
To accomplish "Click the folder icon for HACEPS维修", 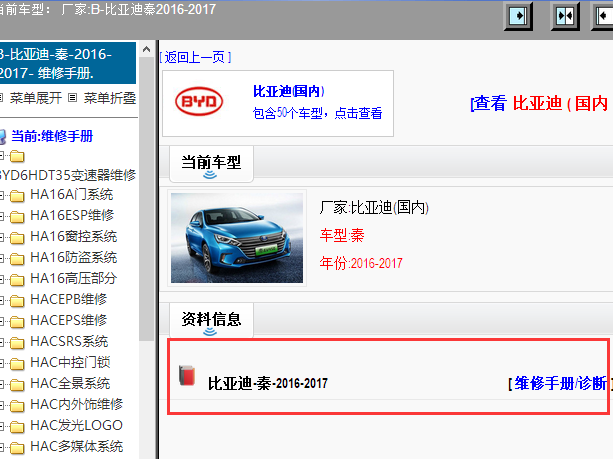I will (x=17, y=321).
